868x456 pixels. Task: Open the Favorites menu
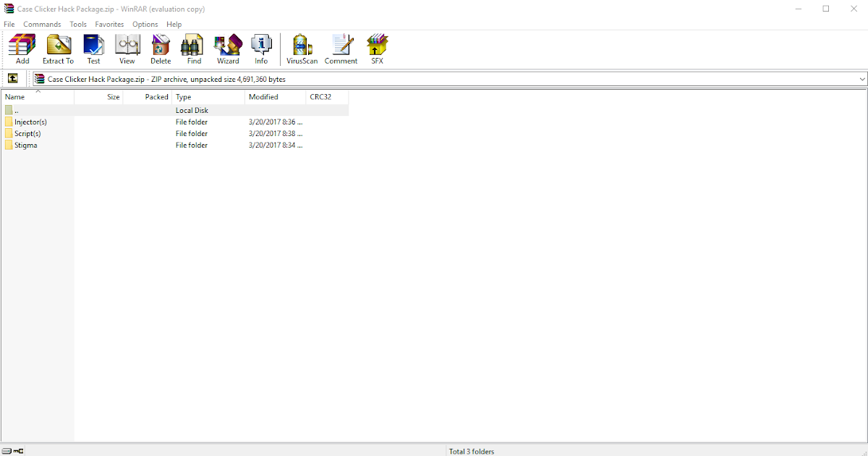click(x=109, y=24)
